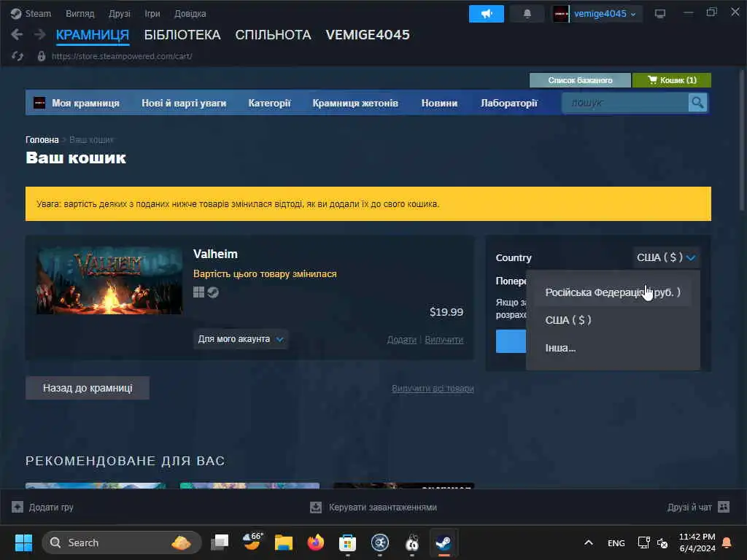Image resolution: width=747 pixels, height=560 pixels.
Task: Click the Головна breadcrumb link
Action: [42, 139]
